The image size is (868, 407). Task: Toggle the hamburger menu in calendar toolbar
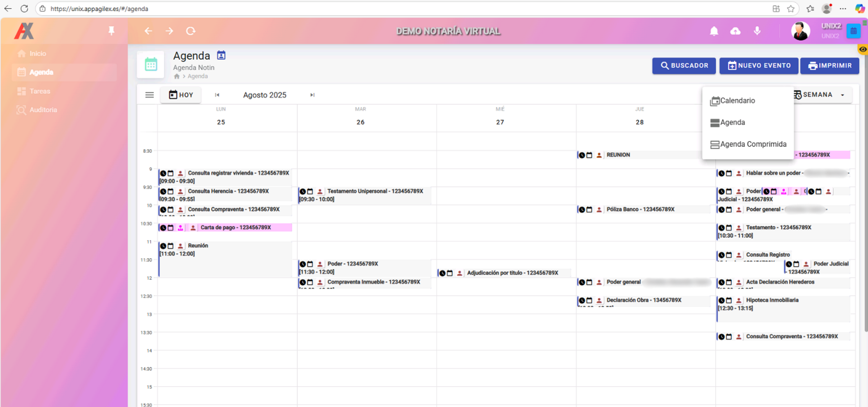[x=150, y=95]
